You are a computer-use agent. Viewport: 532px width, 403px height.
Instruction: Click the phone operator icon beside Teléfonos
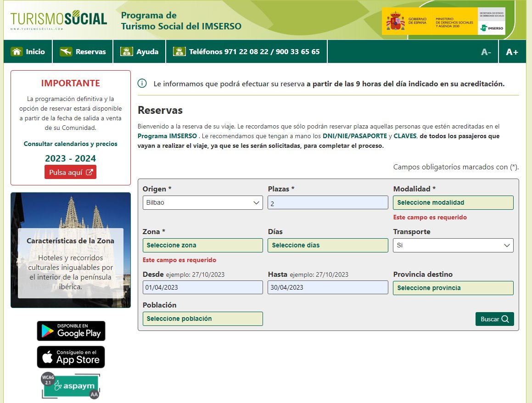tap(179, 51)
